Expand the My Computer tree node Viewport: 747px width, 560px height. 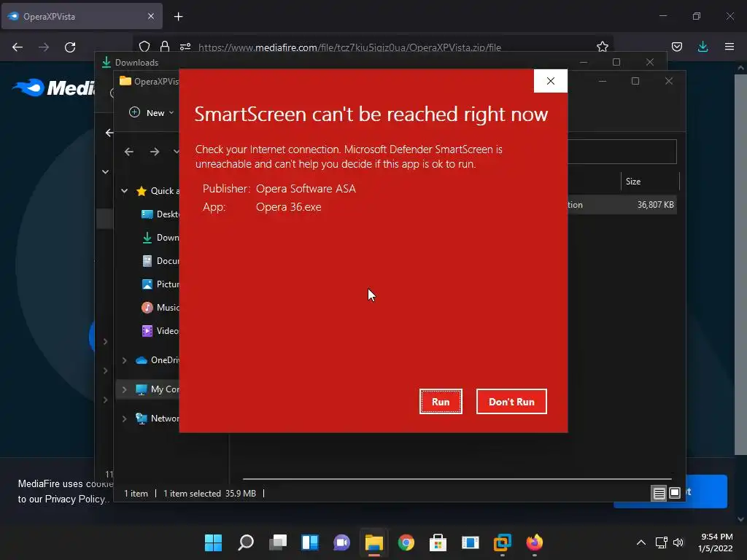tap(124, 389)
